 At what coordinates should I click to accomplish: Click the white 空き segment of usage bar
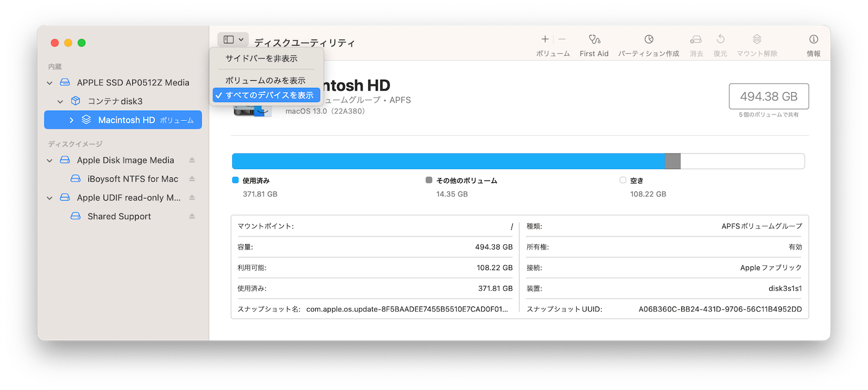pyautogui.click(x=743, y=161)
